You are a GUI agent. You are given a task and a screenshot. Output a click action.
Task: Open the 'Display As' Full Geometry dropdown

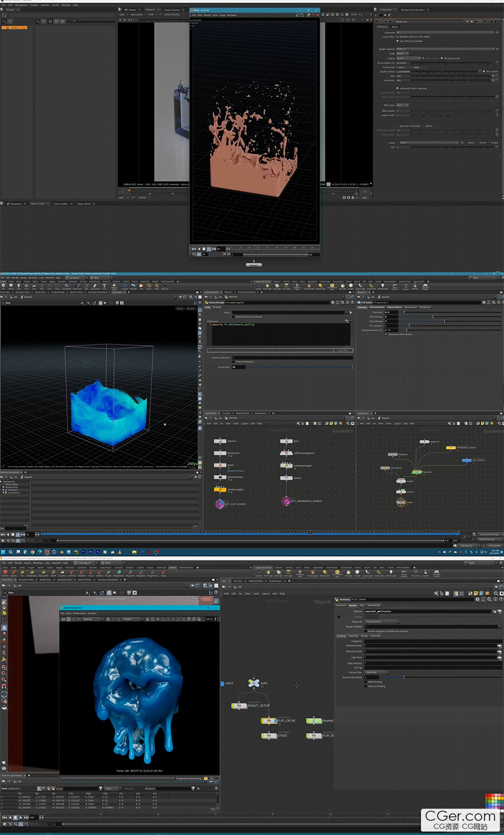381,621
